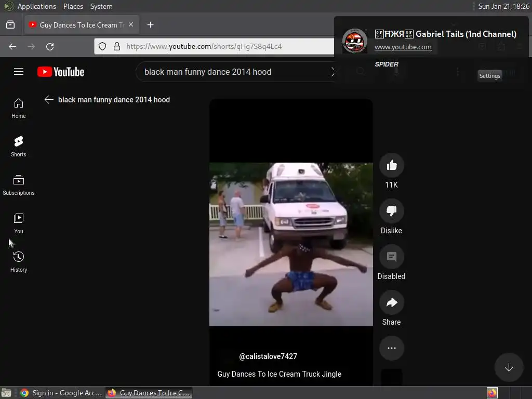Switch to Guy Dances To Ice C taskbar window

(x=149, y=393)
